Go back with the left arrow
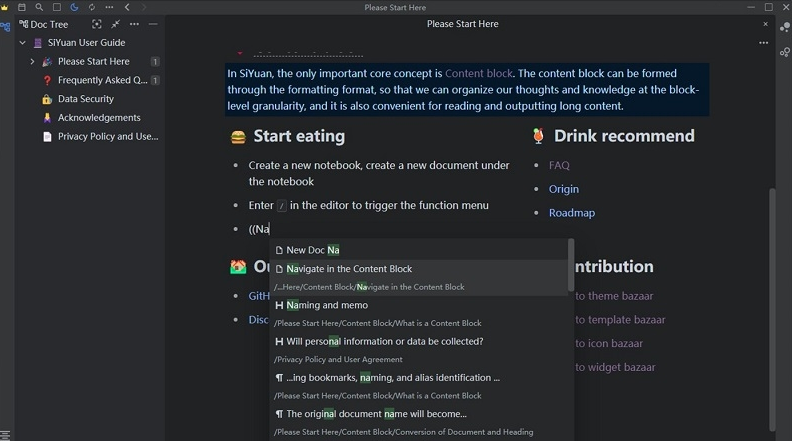The height and width of the screenshot is (441, 792). (127, 7)
